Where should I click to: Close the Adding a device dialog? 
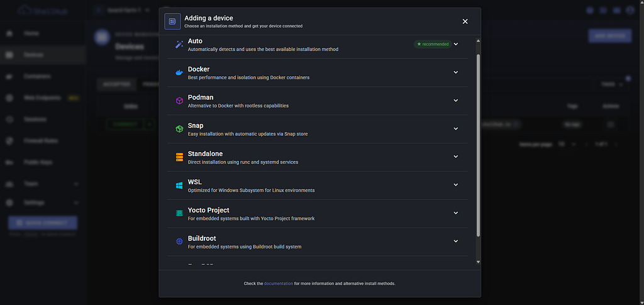tap(465, 21)
